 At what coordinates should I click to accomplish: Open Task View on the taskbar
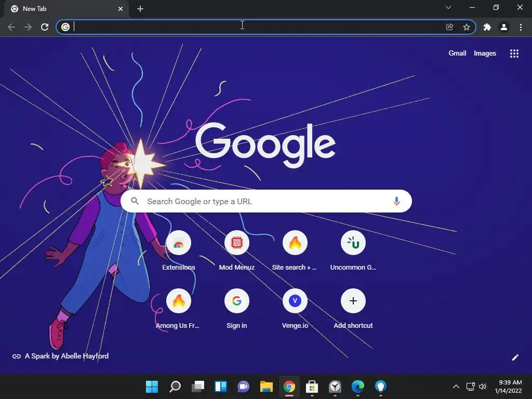pos(198,387)
